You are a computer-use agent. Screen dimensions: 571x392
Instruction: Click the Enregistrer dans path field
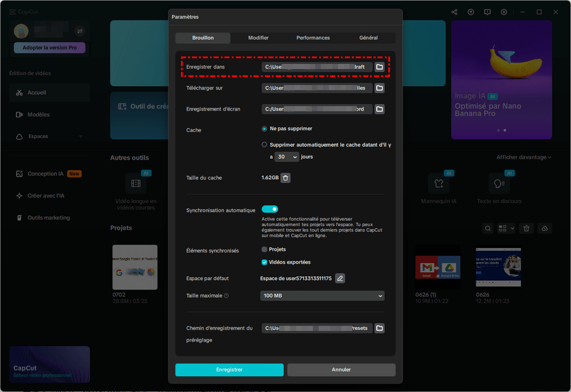coord(317,67)
